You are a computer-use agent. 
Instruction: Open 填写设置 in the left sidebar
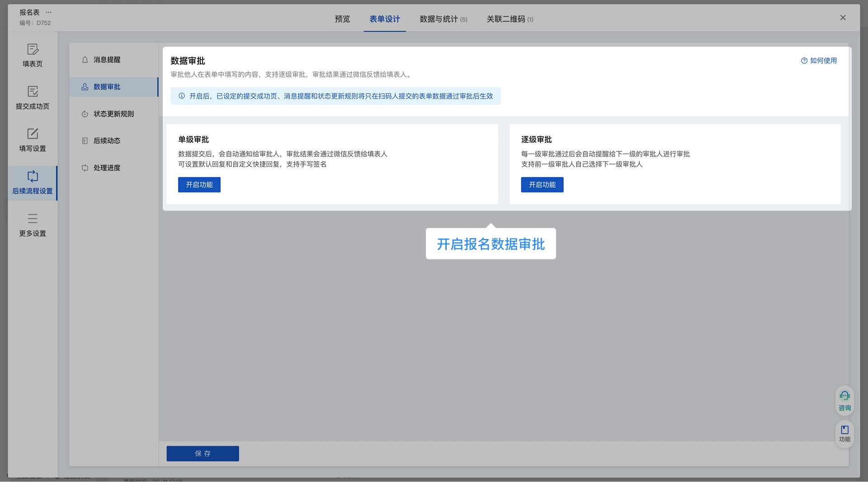tap(33, 140)
